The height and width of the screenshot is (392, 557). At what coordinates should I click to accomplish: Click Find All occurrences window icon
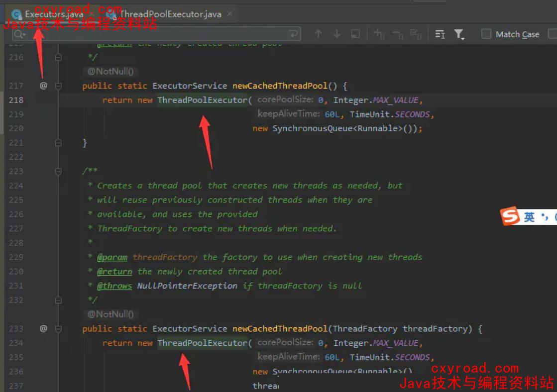pos(355,34)
